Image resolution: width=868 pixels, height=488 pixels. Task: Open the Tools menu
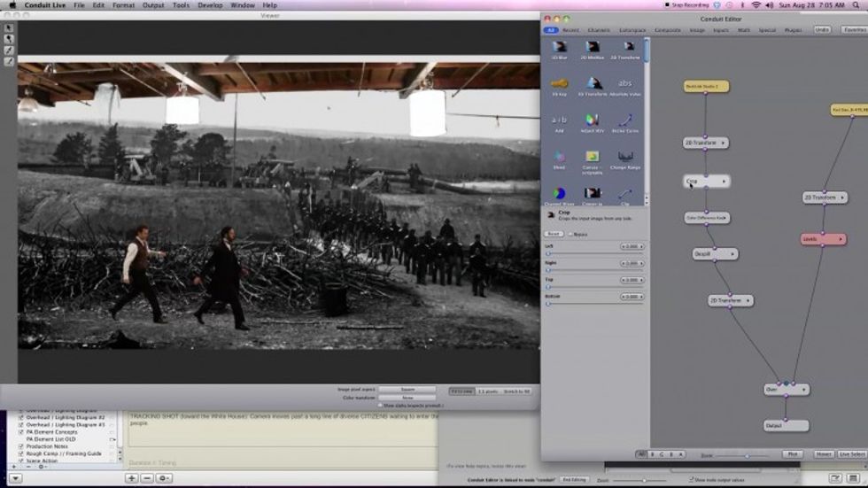coord(181,5)
